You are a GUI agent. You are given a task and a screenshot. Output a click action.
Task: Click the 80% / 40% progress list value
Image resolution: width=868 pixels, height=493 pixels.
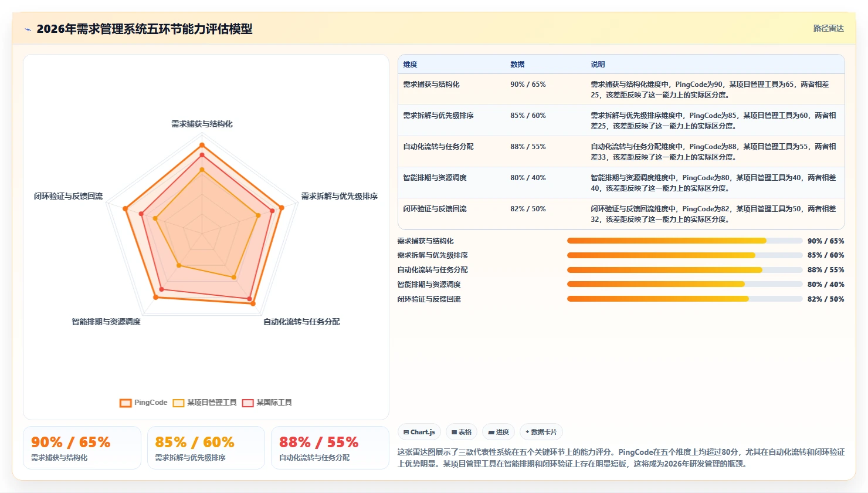[826, 285]
